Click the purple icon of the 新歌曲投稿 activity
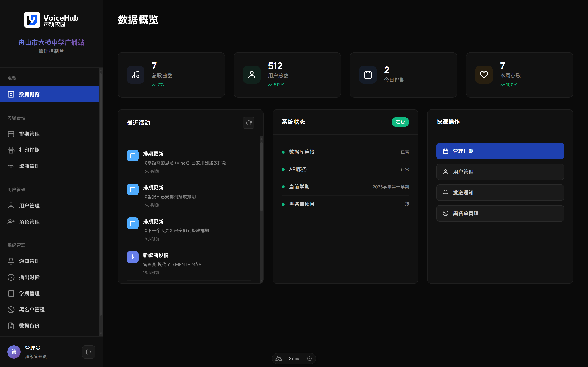588x367 pixels. [x=132, y=257]
